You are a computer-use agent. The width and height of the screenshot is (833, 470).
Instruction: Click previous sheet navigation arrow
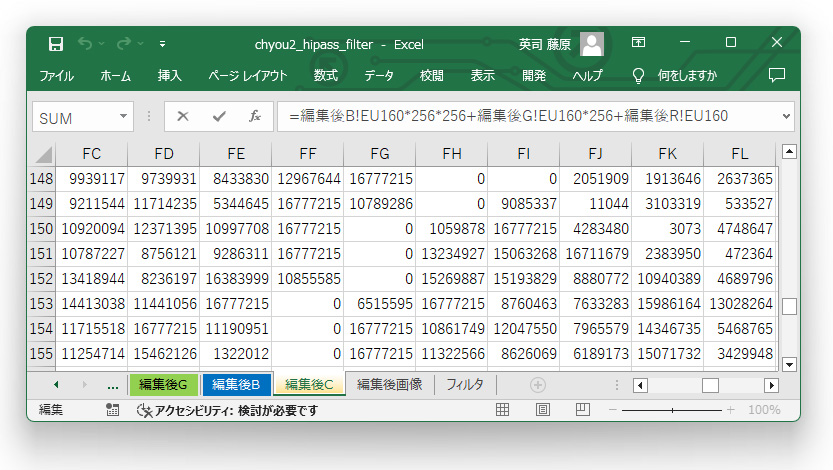tap(56, 384)
